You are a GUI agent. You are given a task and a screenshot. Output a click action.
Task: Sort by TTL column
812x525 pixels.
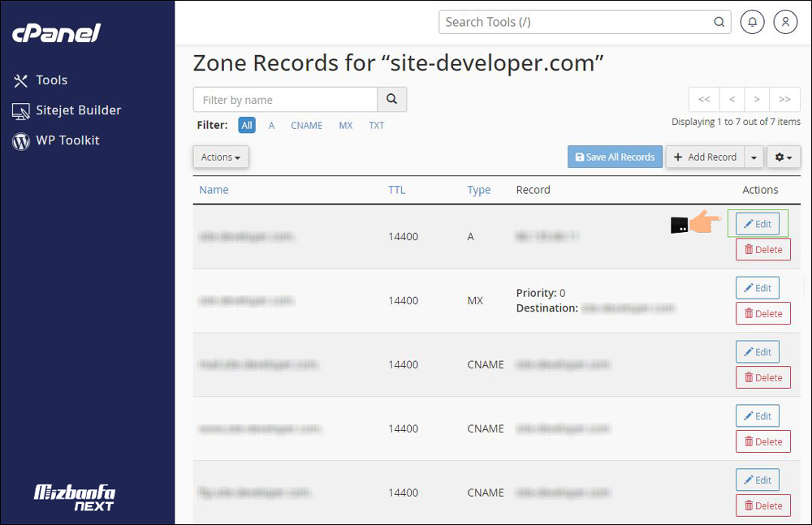[x=397, y=190]
